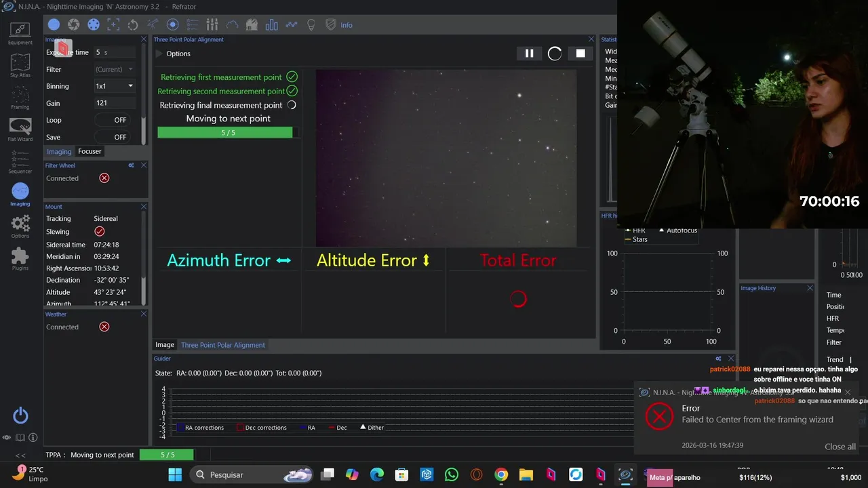This screenshot has width=868, height=488.
Task: Toggle the safety monitor shield icon
Action: tap(331, 24)
